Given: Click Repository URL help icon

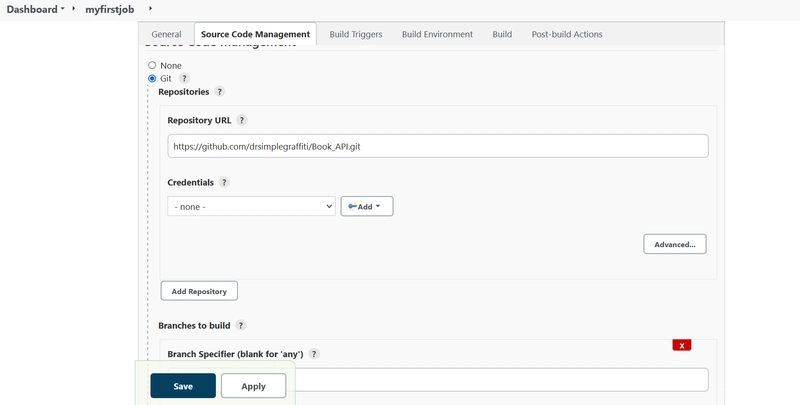Looking at the screenshot, I should pyautogui.click(x=242, y=120).
